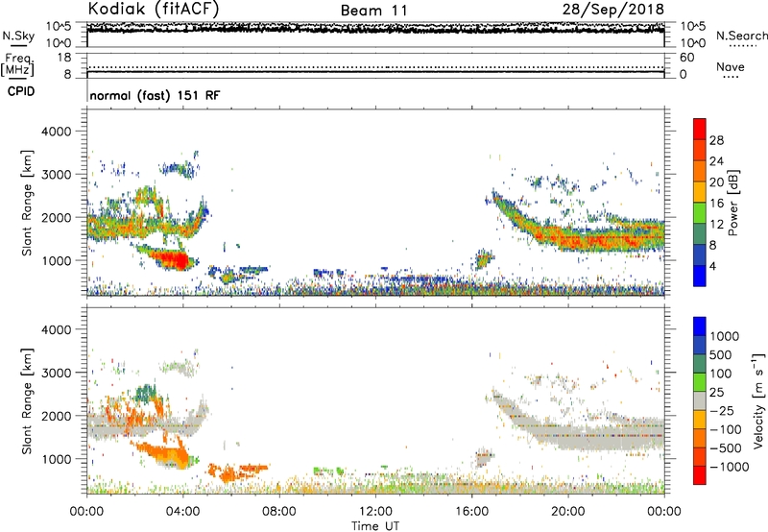
Task: Click the red top of power colorbar
Action: [700, 129]
